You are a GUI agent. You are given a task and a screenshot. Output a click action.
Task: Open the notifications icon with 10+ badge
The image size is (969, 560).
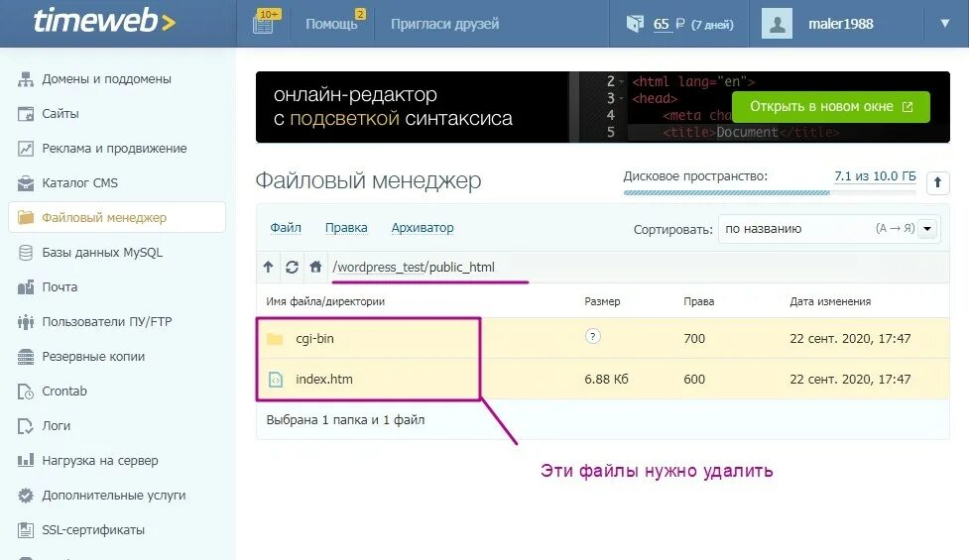(x=265, y=22)
